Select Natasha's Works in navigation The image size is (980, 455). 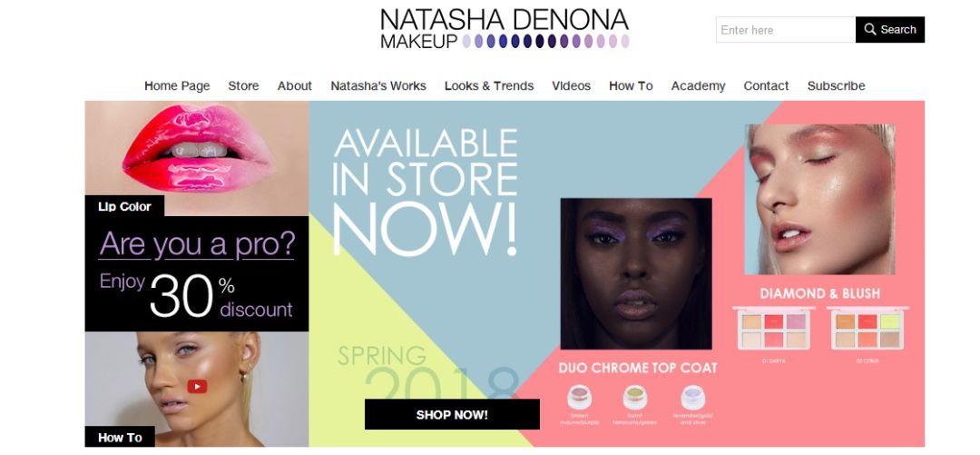378,85
